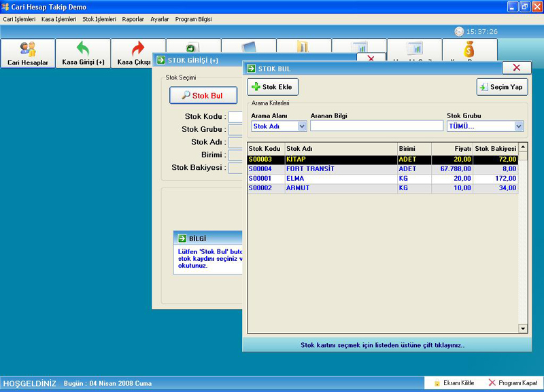The height and width of the screenshot is (392, 544).
Task: Open Stok İşlemleri menu
Action: tap(99, 20)
